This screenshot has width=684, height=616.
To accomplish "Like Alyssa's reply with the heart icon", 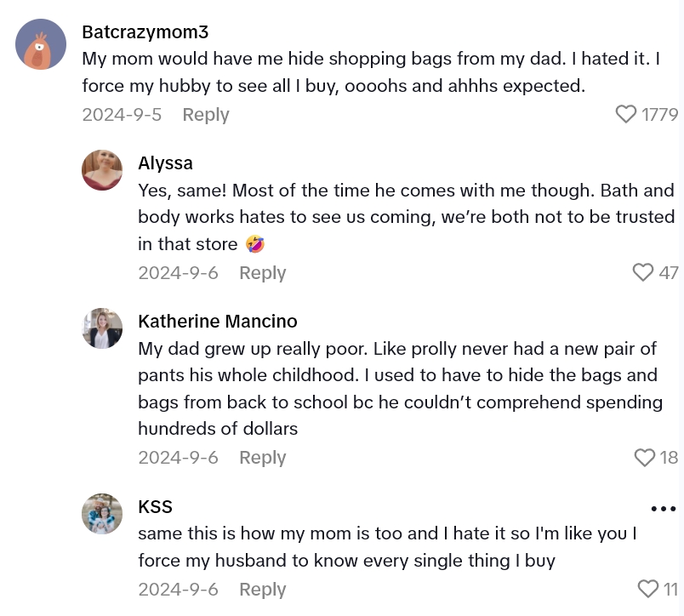I will pos(643,272).
